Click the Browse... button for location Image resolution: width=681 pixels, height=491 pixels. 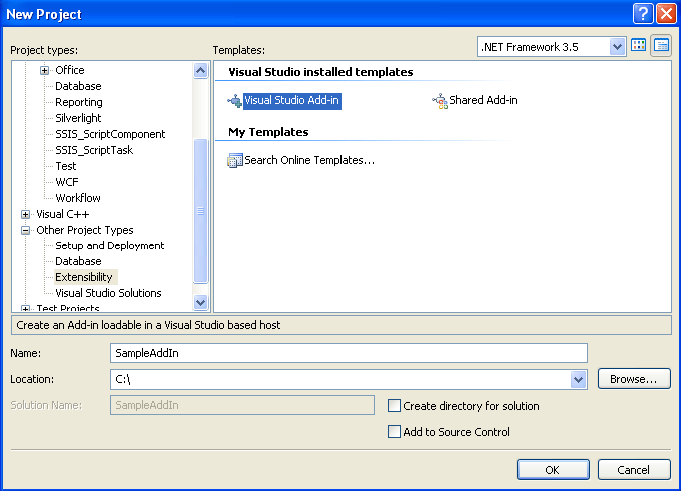(634, 379)
